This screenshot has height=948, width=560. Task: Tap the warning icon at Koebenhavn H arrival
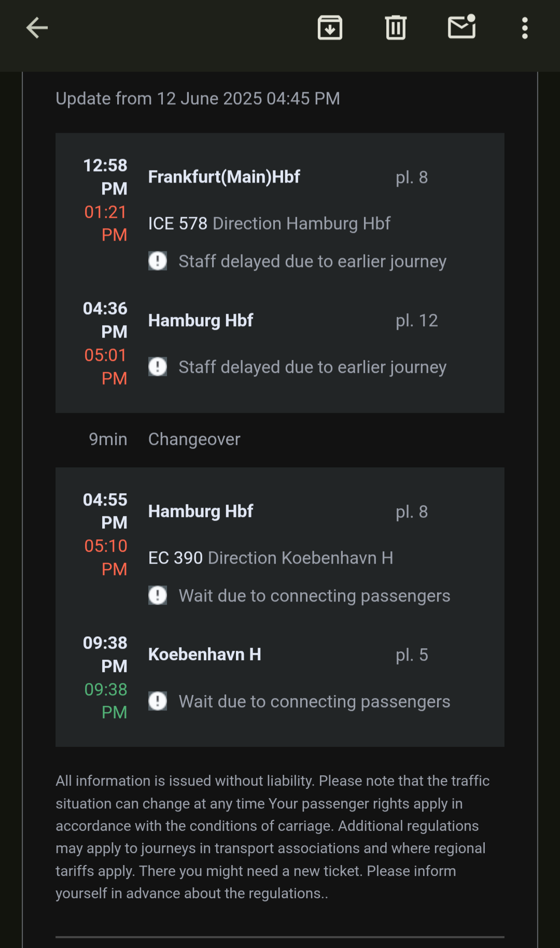158,701
